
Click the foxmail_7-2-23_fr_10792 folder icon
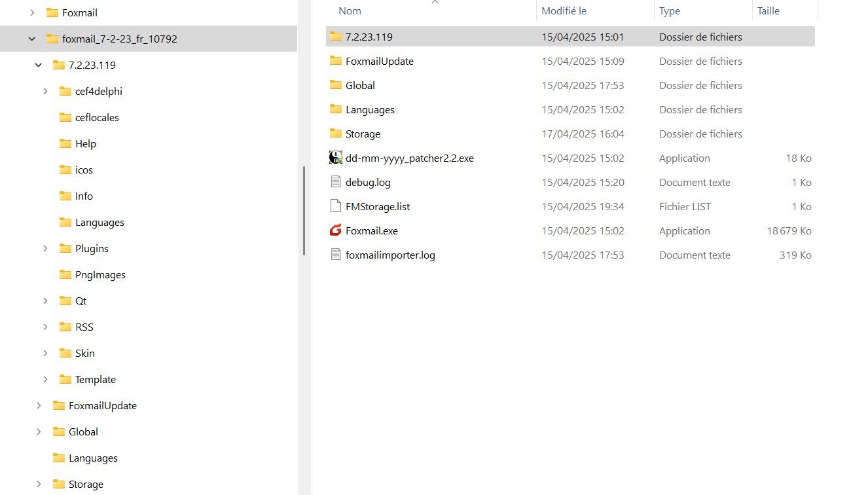(52, 39)
